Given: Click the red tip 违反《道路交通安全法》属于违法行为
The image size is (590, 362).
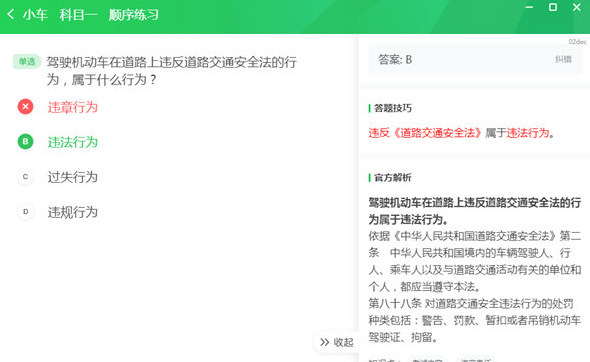Looking at the screenshot, I should pyautogui.click(x=461, y=133).
